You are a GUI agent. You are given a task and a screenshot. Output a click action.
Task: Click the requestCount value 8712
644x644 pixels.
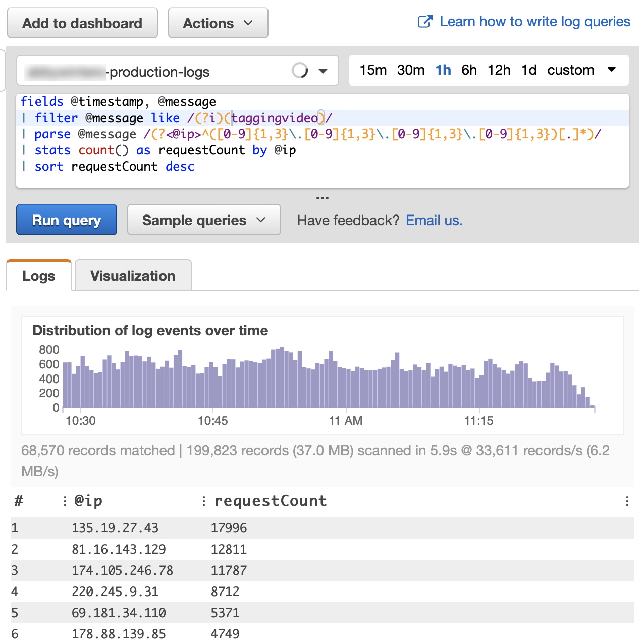coord(225,592)
